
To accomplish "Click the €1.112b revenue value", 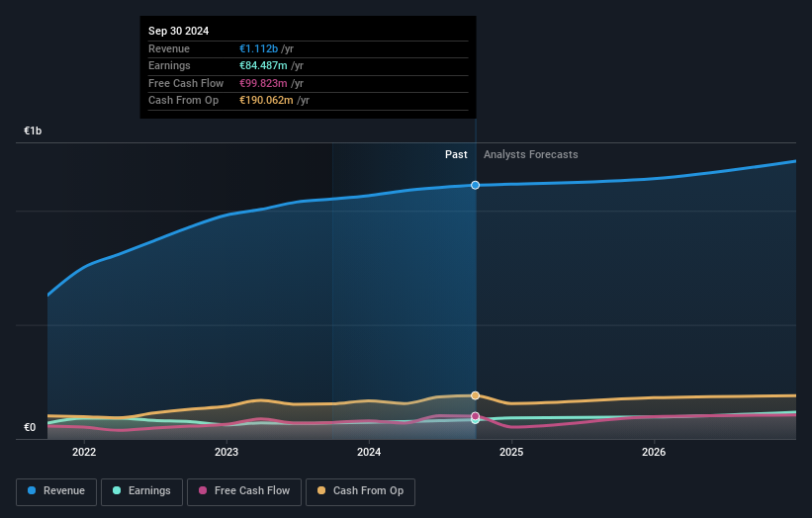I will [x=258, y=48].
